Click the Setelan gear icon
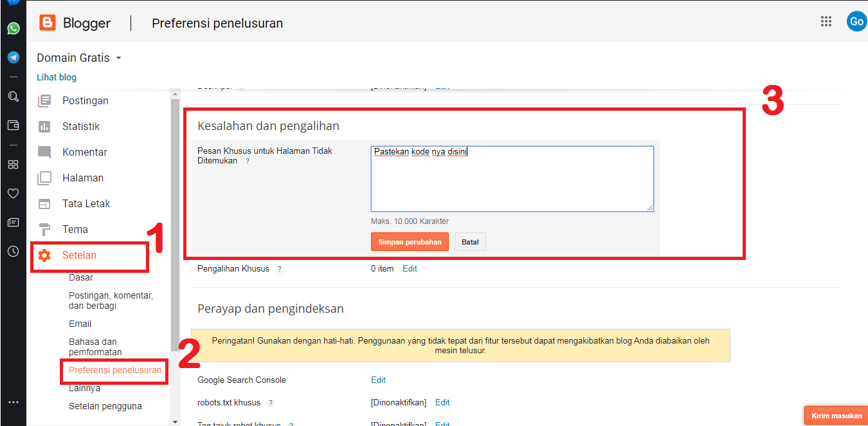The image size is (868, 426). (x=44, y=255)
